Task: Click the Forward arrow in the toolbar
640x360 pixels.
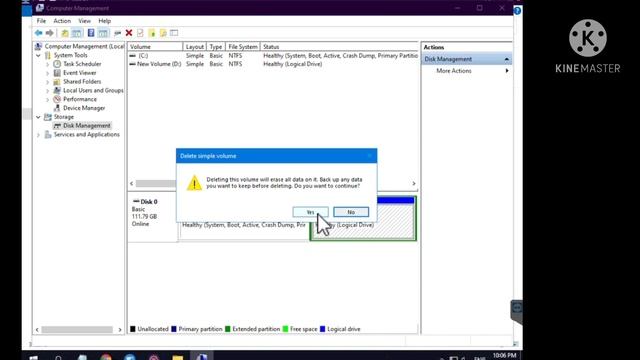Action: pyautogui.click(x=49, y=33)
